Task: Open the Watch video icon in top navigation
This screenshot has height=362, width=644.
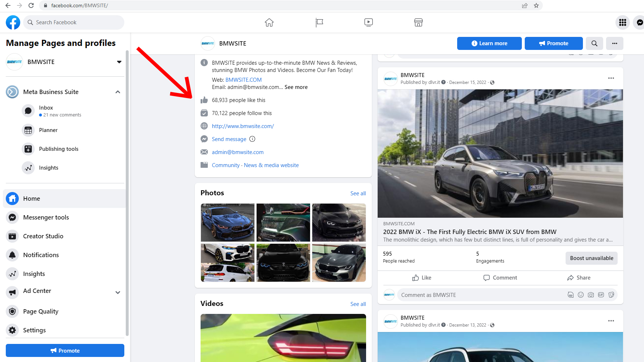Action: (369, 22)
